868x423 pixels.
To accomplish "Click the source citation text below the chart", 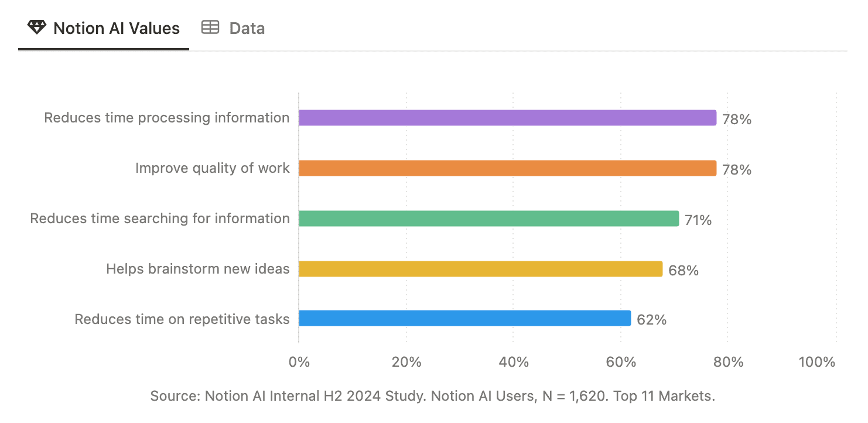I will coord(433,396).
